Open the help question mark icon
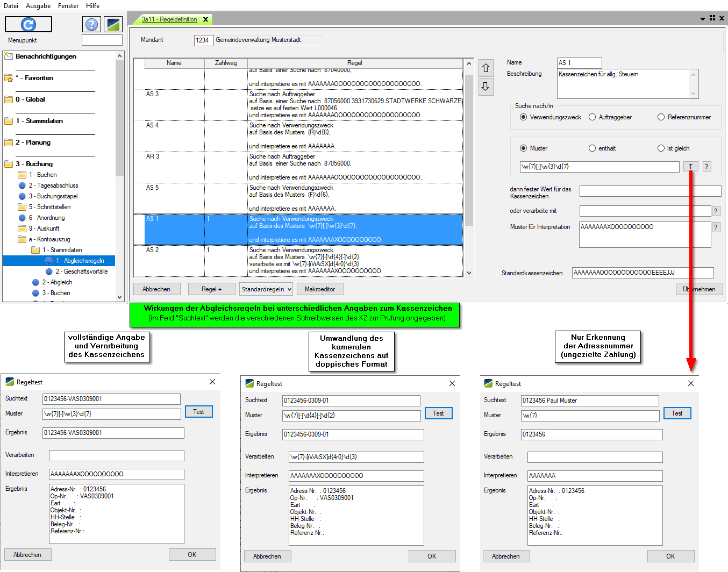This screenshot has width=728, height=572. click(x=92, y=24)
